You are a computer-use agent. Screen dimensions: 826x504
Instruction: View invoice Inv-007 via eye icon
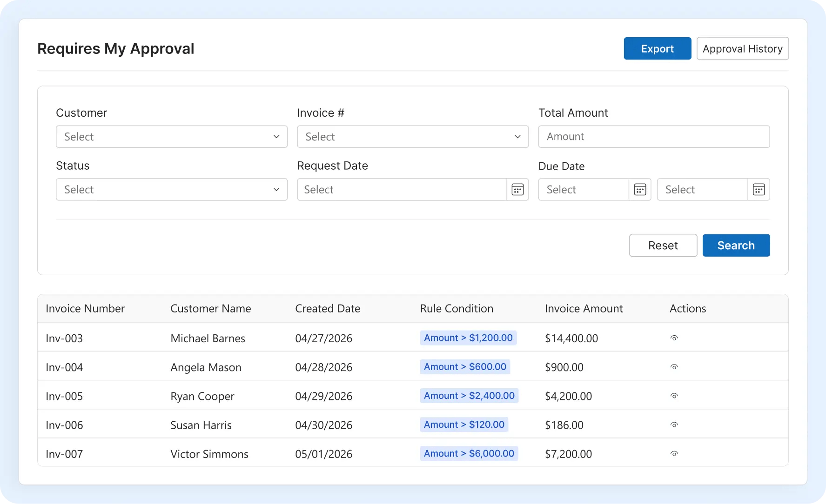click(674, 453)
